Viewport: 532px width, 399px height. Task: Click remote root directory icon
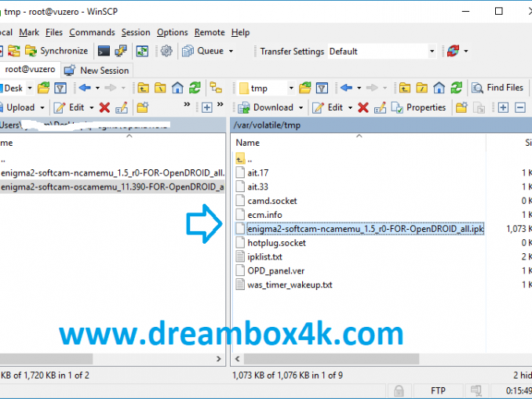[x=421, y=88]
